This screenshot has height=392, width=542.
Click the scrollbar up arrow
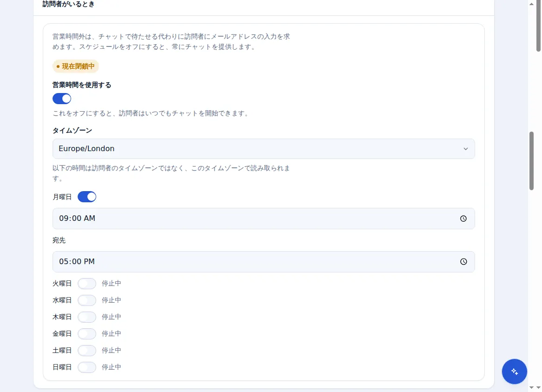click(x=531, y=4)
